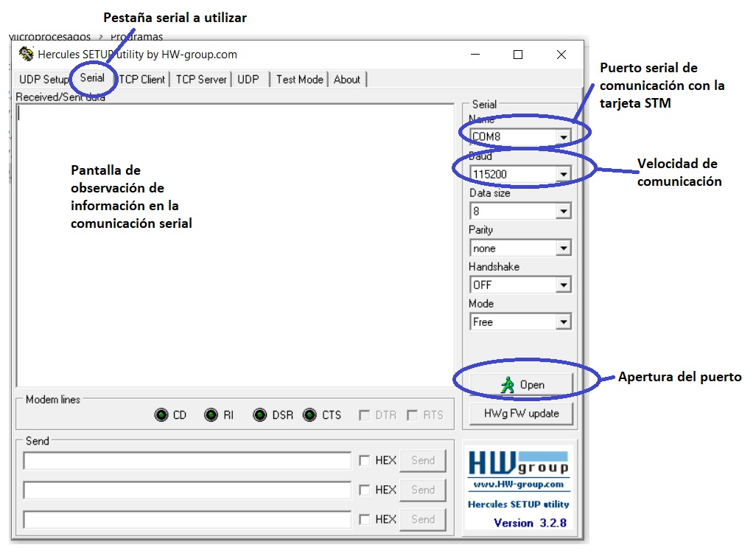
Task: Expand the Parity dropdown
Action: [564, 249]
